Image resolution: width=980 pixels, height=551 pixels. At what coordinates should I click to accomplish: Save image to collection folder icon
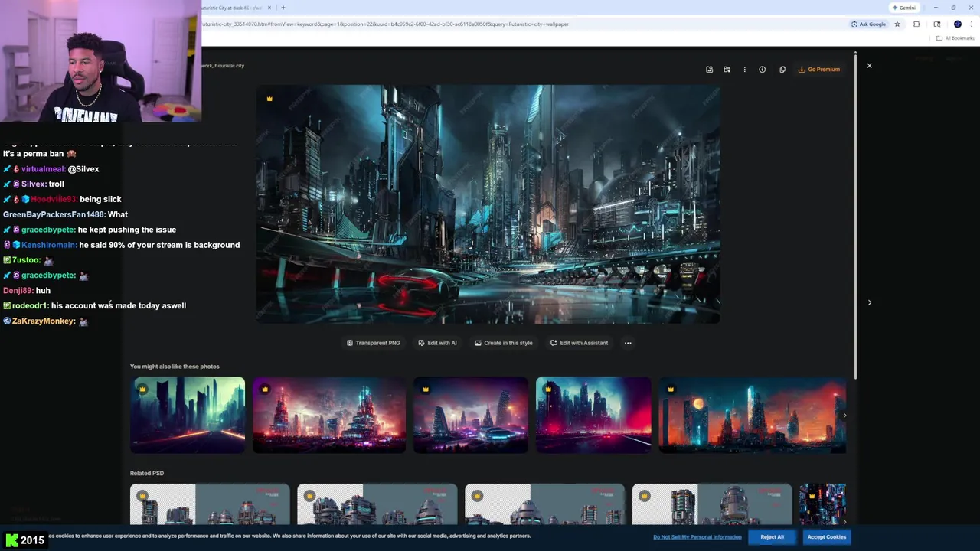point(727,70)
